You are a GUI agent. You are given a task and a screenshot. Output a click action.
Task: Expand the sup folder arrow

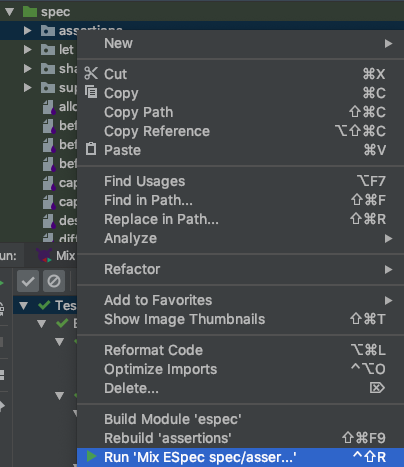27,88
